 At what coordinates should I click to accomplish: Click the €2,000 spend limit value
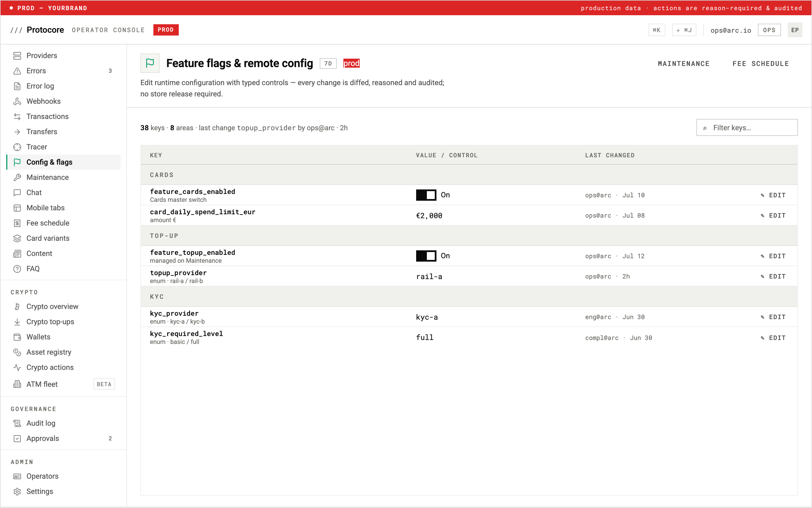429,216
